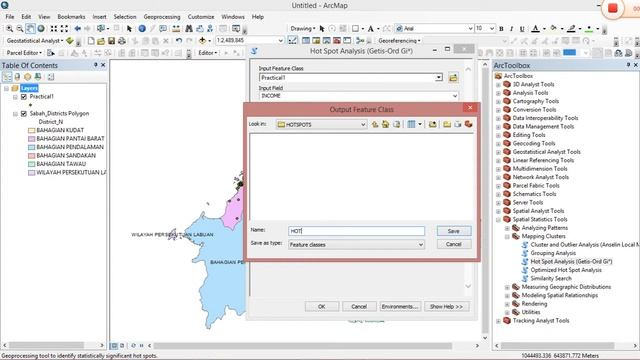Click the Save map floppy icon
Screen dimensions: 640x360
pyautogui.click(x=111, y=41)
